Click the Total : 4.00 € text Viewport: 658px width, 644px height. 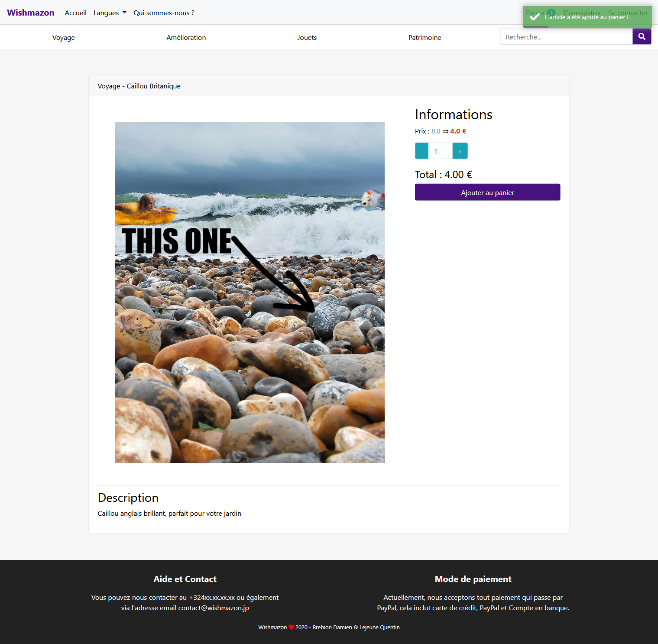pyautogui.click(x=444, y=175)
